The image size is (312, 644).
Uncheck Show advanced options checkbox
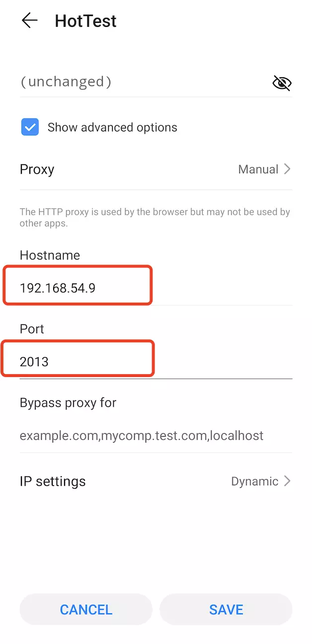(30, 127)
